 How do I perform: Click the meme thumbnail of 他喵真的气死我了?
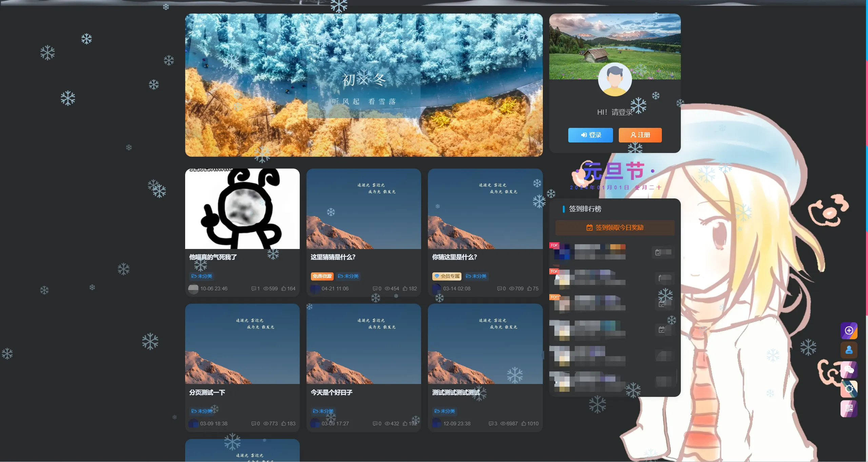coord(242,209)
